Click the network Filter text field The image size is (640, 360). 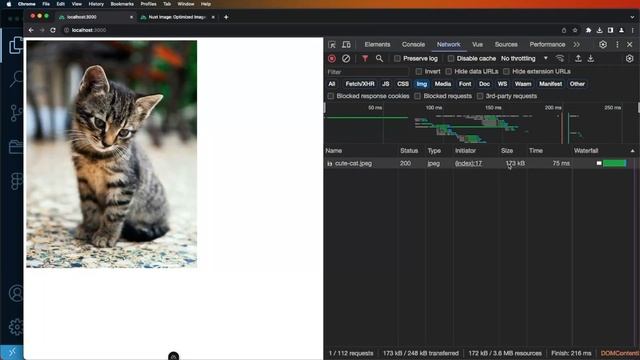click(x=367, y=72)
